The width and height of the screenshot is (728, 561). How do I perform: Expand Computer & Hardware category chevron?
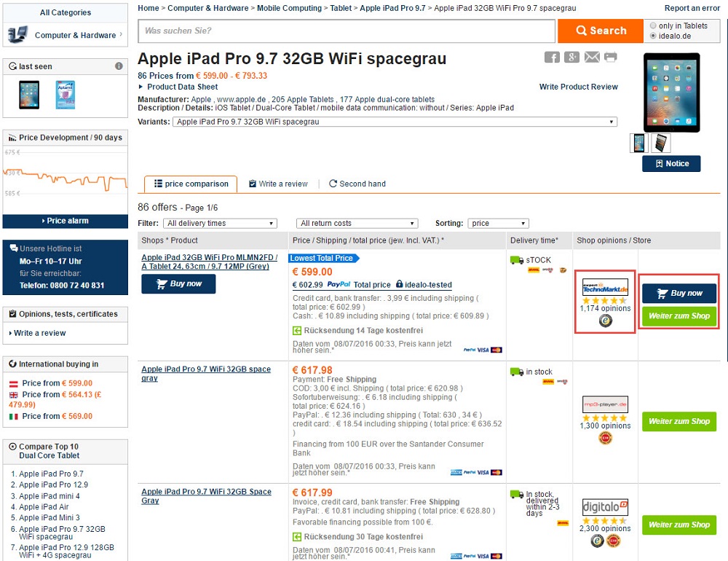click(x=121, y=34)
